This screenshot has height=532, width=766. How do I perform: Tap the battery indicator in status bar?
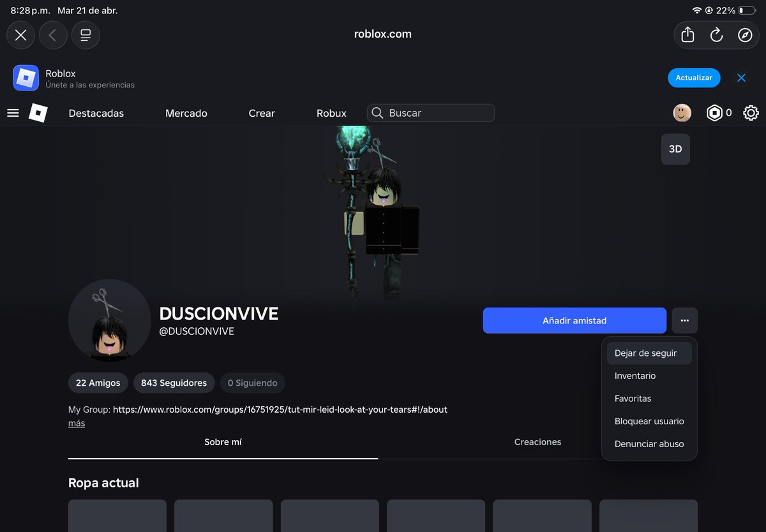pos(747,11)
